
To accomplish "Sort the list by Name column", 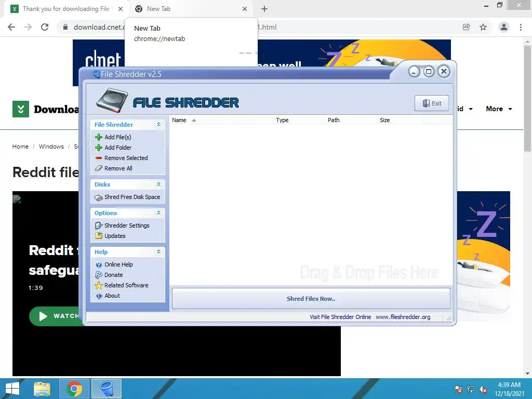I will 221,120.
